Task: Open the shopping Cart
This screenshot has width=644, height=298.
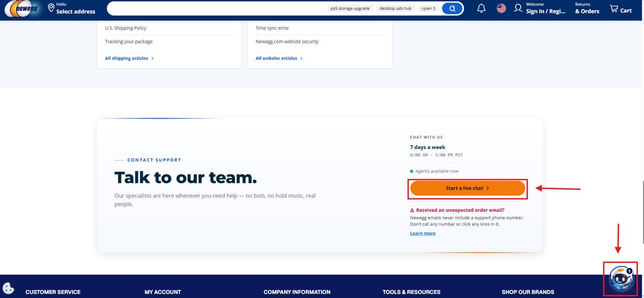Action: point(620,9)
